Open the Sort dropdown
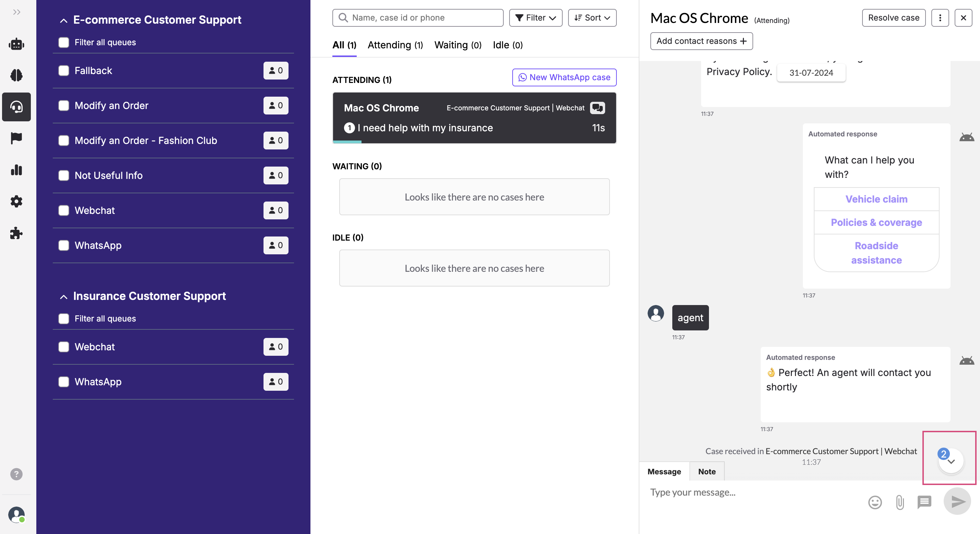Viewport: 980px width, 534px height. [x=592, y=18]
